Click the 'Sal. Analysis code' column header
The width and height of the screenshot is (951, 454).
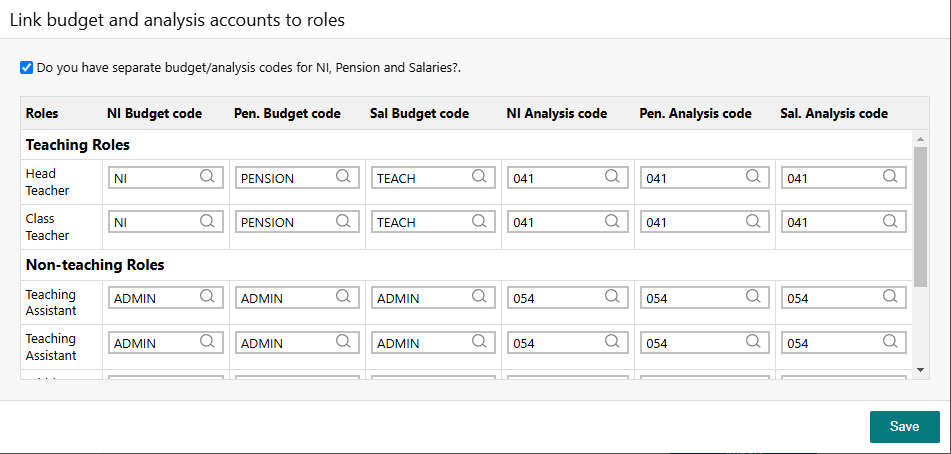pyautogui.click(x=834, y=113)
